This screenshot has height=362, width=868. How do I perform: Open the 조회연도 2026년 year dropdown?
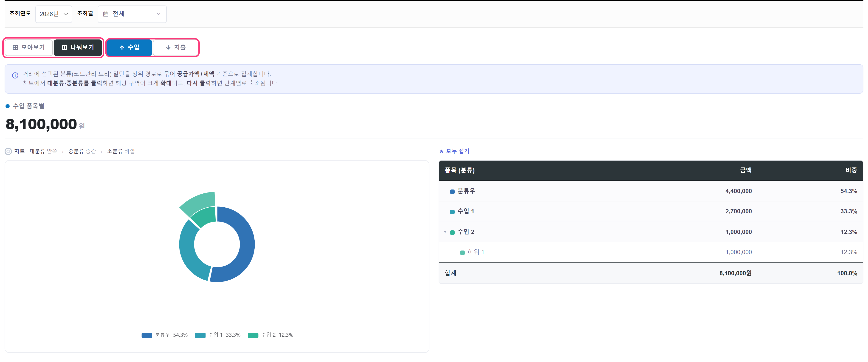pyautogui.click(x=54, y=14)
